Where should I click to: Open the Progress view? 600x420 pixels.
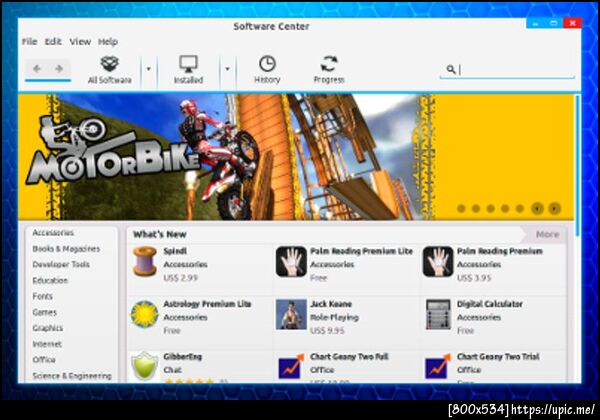pos(329,70)
